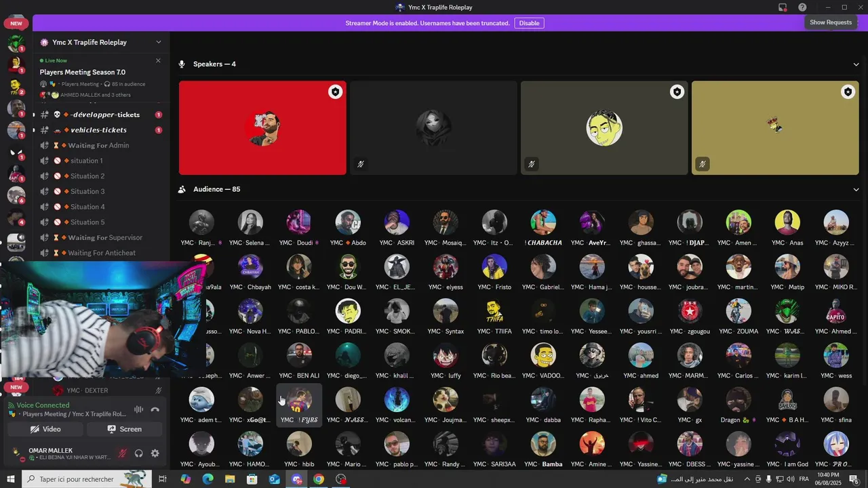Click the Show Requests button
868x488 pixels.
(x=831, y=22)
